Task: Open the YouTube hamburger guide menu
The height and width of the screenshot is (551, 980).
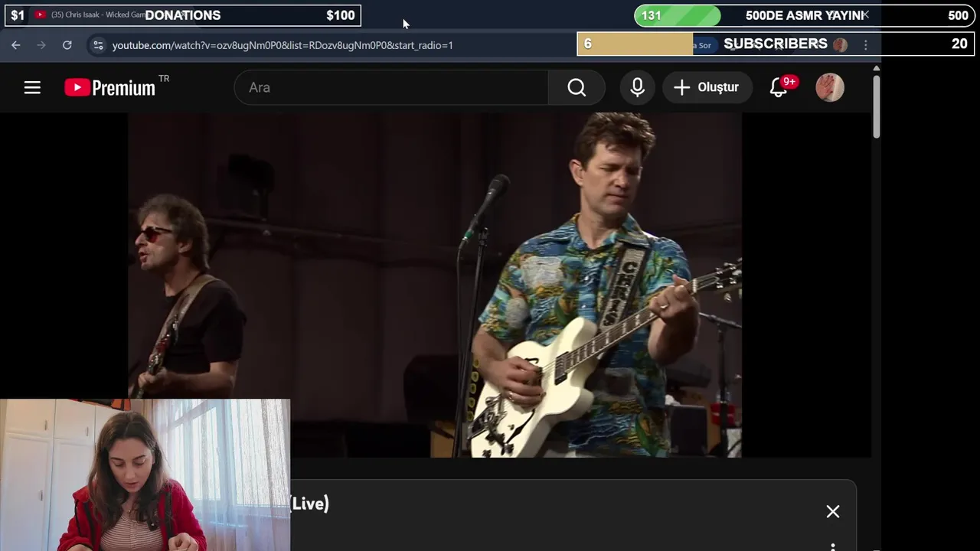Action: [32, 87]
